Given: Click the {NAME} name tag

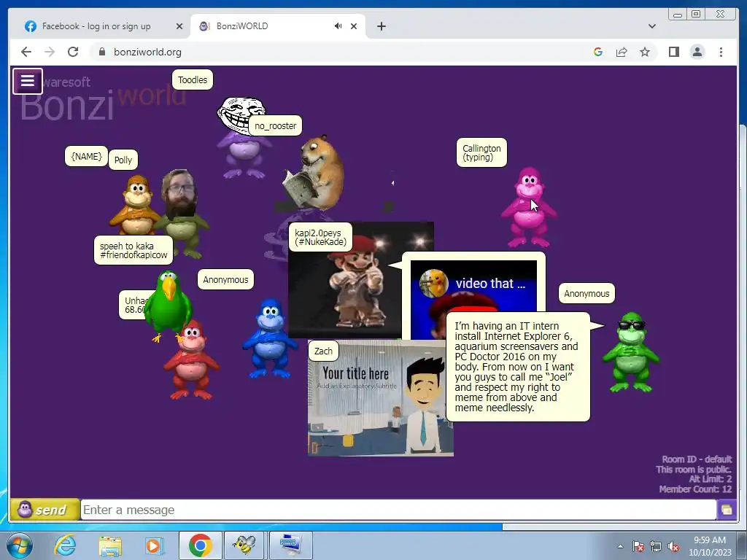Looking at the screenshot, I should [86, 156].
